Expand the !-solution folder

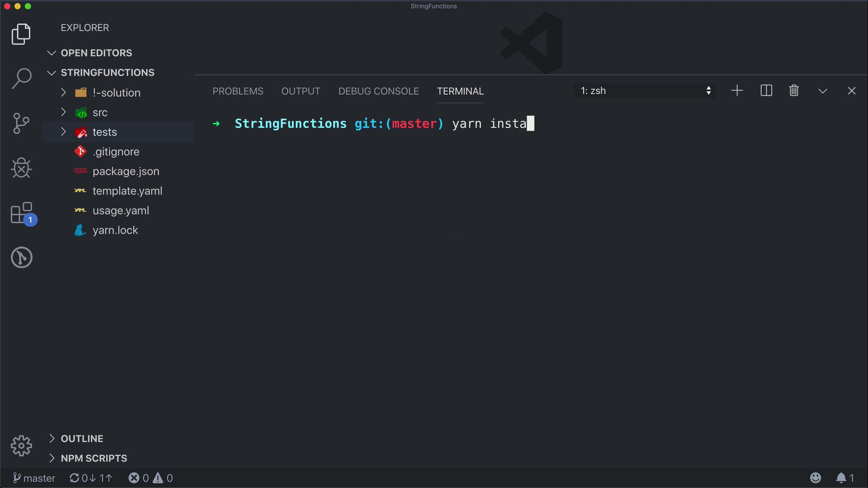point(116,93)
